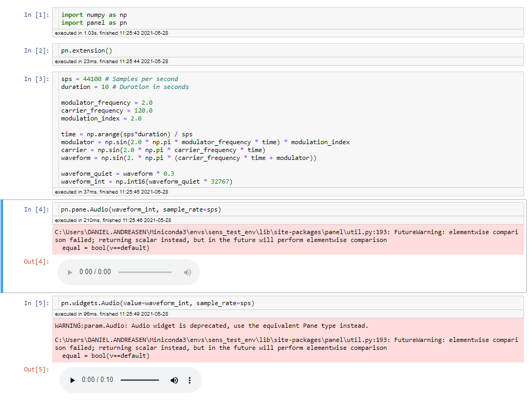Click the In [3]: prompt label

pyautogui.click(x=37, y=79)
